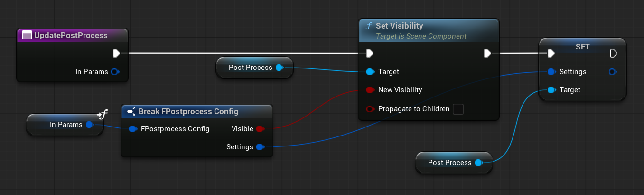
Task: Click the Settings output pin on Break node
Action: (x=260, y=147)
